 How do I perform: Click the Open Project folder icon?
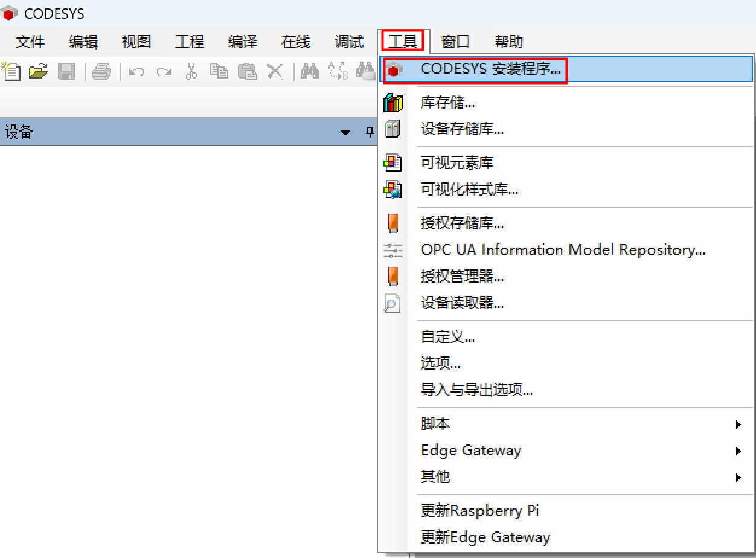(x=39, y=71)
